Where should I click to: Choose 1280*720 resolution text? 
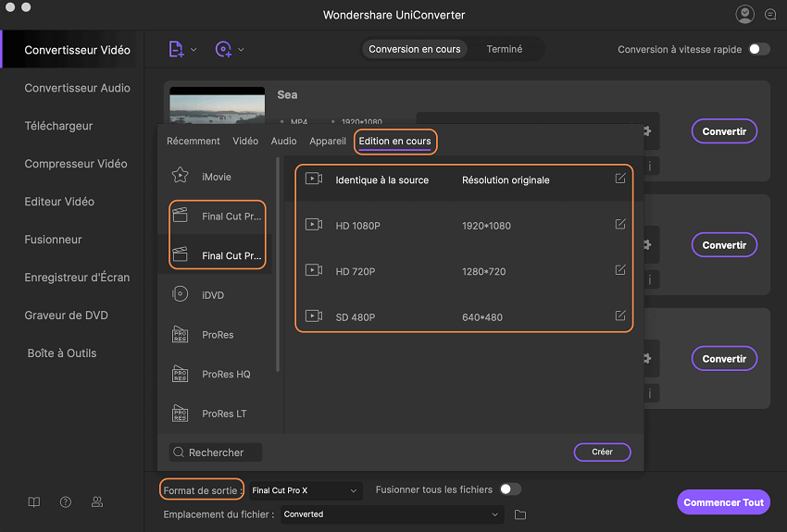(484, 272)
